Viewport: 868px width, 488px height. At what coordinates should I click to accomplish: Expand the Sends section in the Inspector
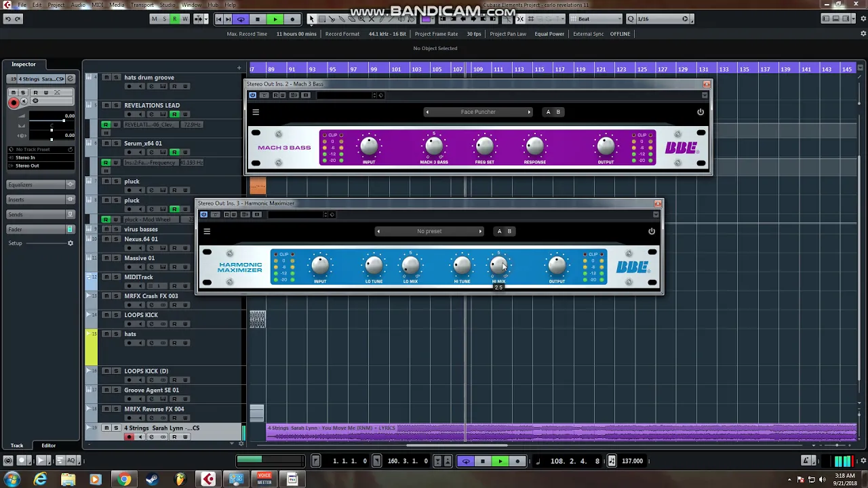41,214
